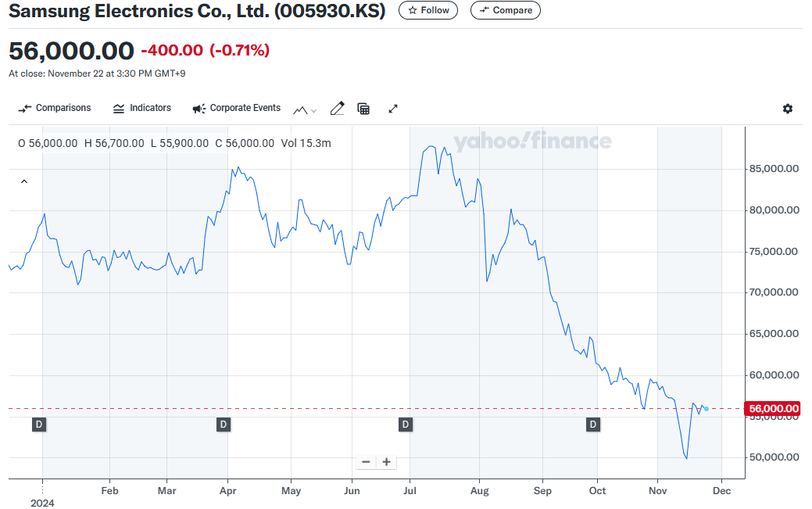
Task: Click dividend marker near July
Action: [405, 425]
